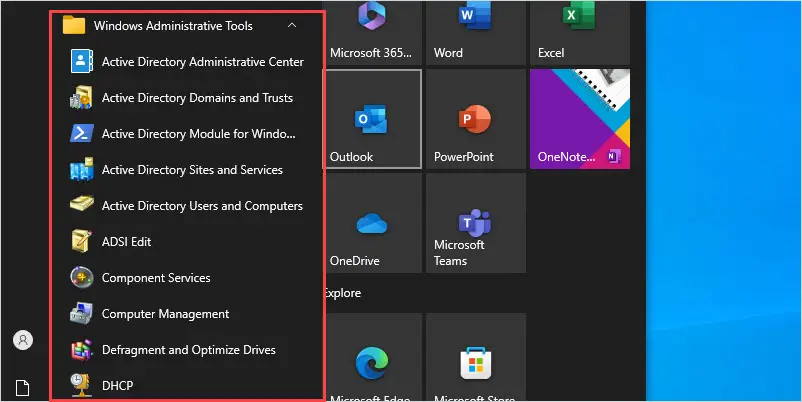The image size is (802, 402).
Task: Launch the Microsoft Teams tile
Action: (x=476, y=223)
